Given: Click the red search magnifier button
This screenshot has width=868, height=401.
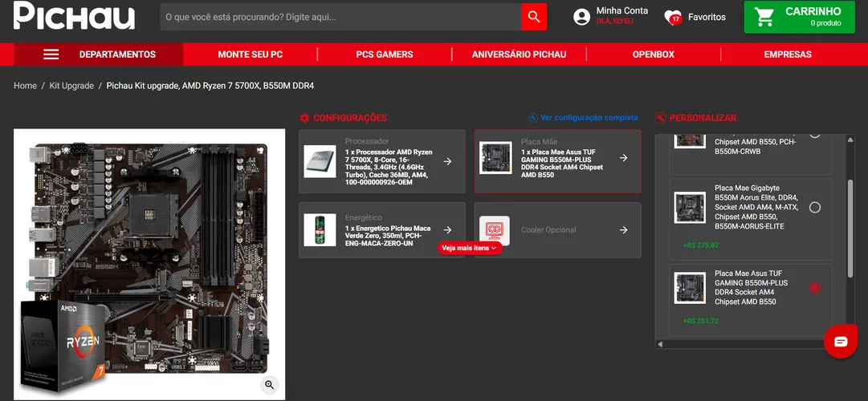Looking at the screenshot, I should pos(534,17).
